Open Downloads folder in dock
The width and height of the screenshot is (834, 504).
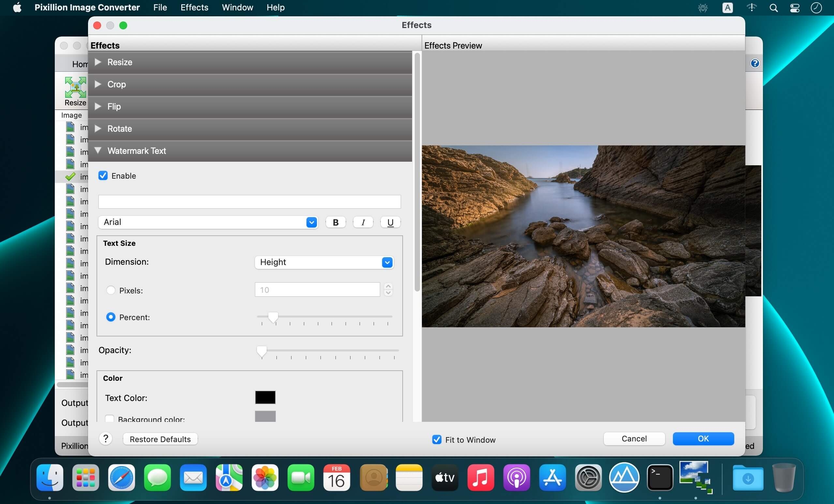click(x=748, y=478)
